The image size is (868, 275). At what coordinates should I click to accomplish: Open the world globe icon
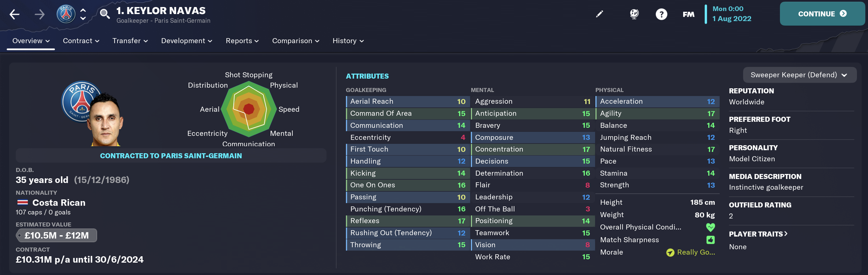(634, 14)
